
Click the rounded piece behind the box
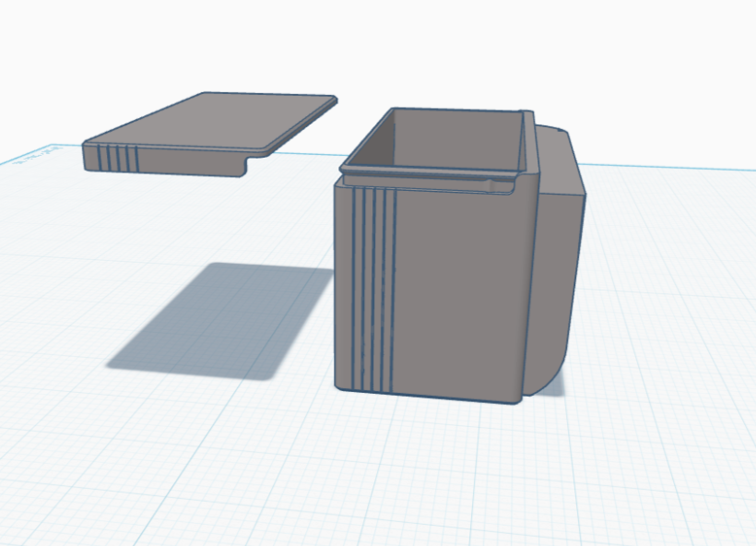pos(561,258)
